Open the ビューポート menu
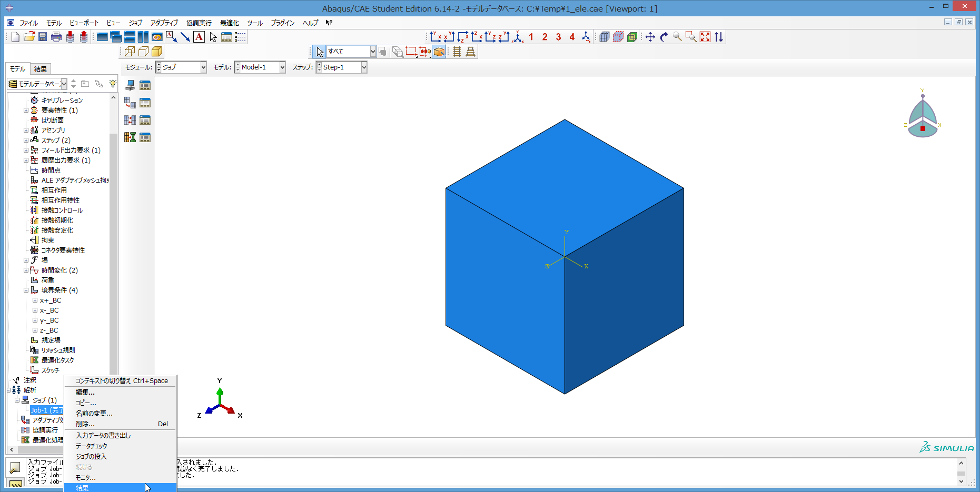 (84, 23)
